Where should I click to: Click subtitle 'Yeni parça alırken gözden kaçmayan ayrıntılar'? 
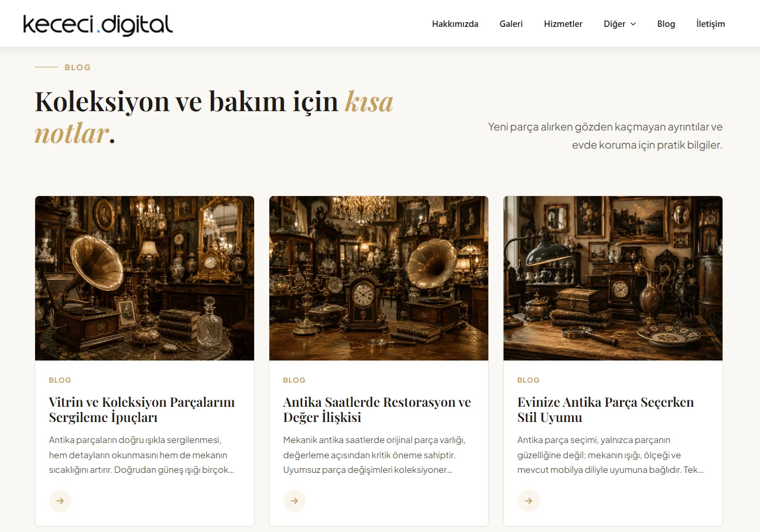tap(605, 136)
